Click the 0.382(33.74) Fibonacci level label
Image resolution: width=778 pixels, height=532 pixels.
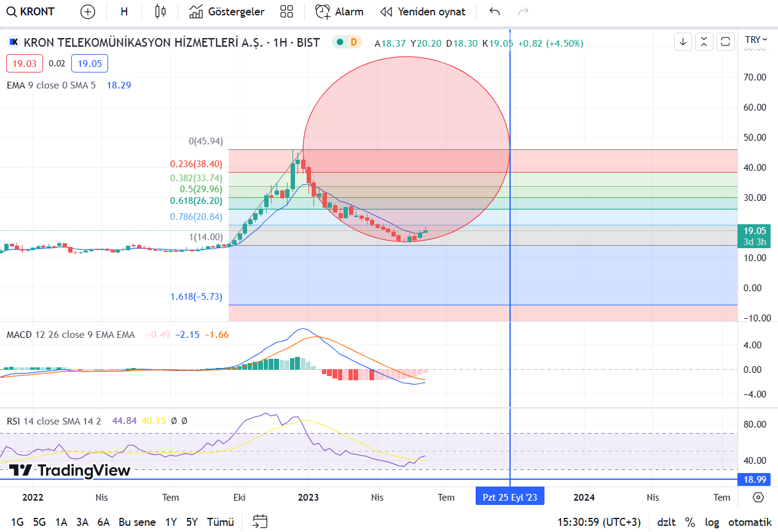click(196, 178)
